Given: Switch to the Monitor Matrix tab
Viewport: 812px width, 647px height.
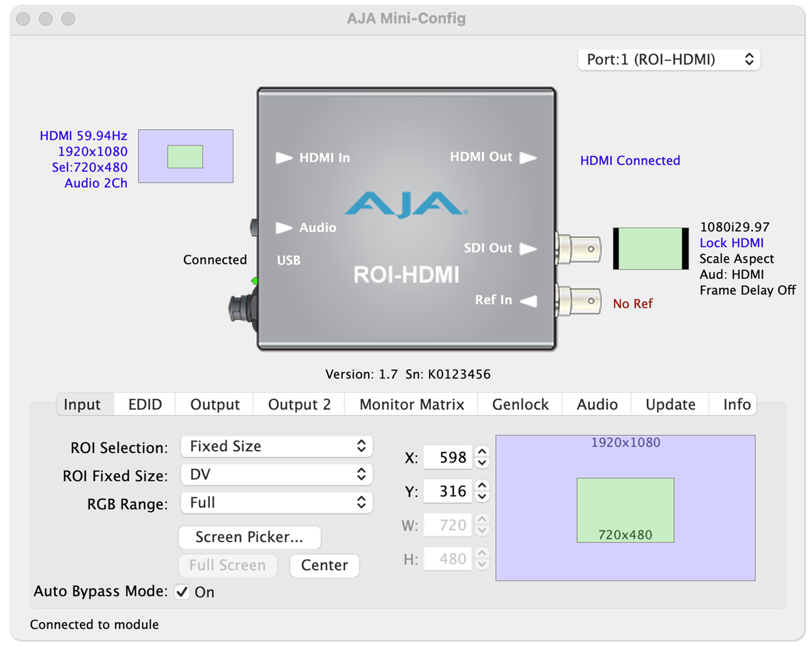Looking at the screenshot, I should point(412,405).
